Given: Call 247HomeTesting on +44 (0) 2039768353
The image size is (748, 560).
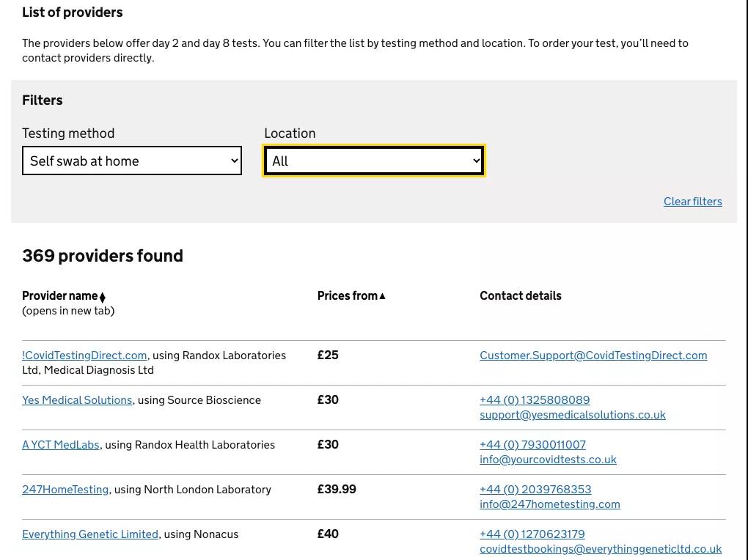Looking at the screenshot, I should click(x=536, y=490).
